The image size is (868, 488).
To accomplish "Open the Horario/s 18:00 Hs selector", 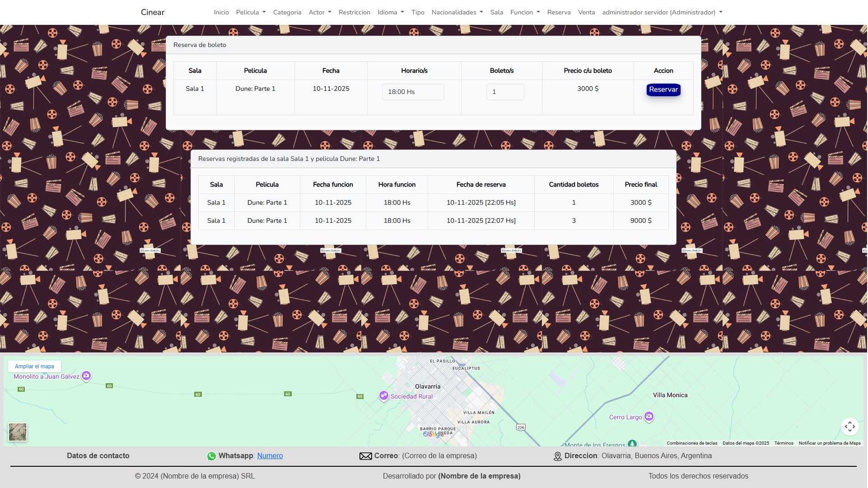I will coord(413,92).
